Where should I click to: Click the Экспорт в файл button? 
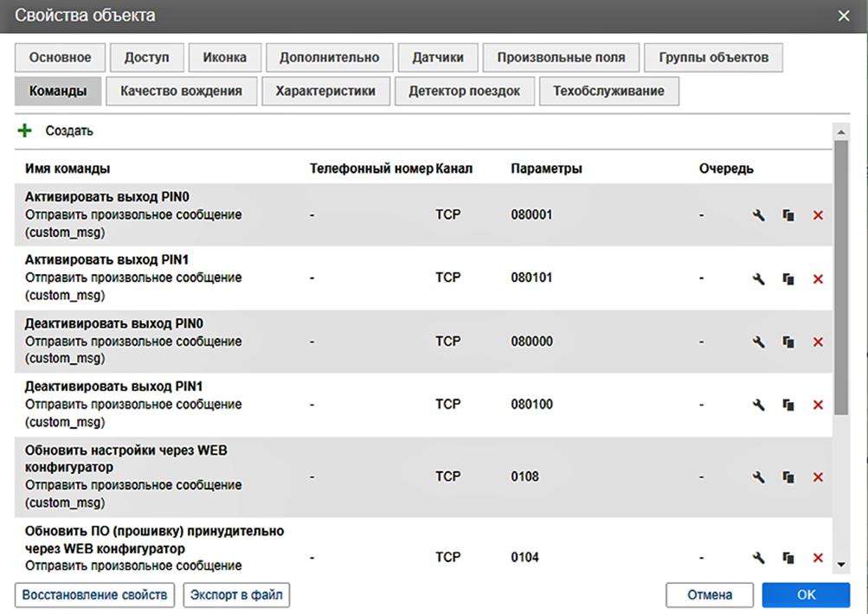click(x=236, y=595)
